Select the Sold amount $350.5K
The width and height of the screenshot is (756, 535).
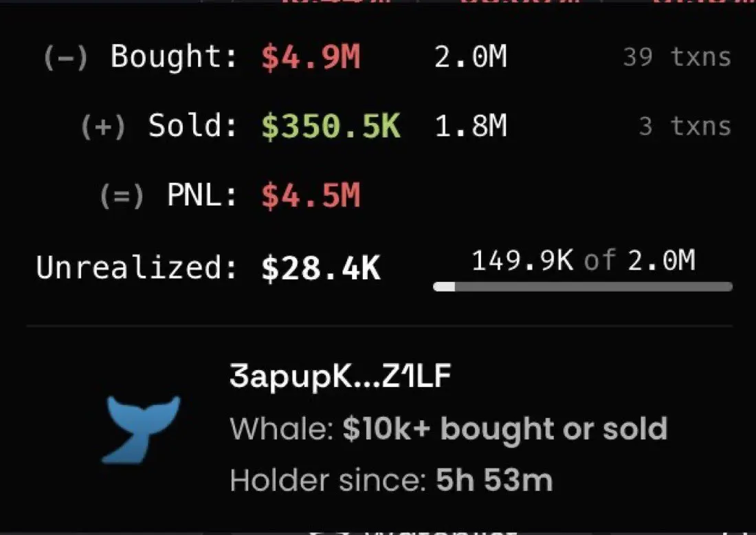[331, 127]
